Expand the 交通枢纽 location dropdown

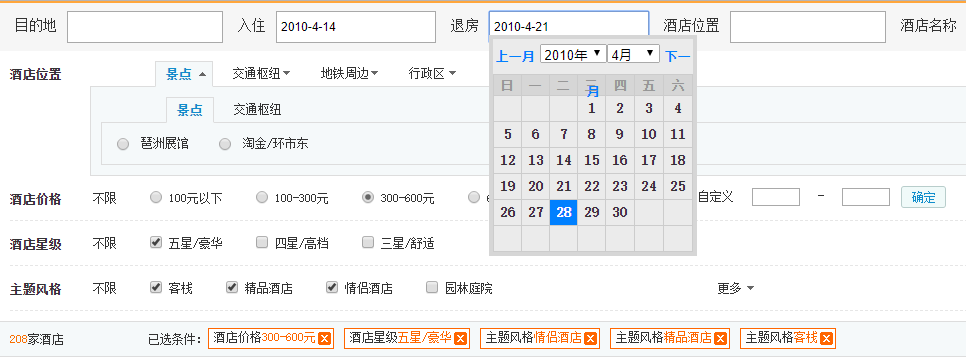261,74
